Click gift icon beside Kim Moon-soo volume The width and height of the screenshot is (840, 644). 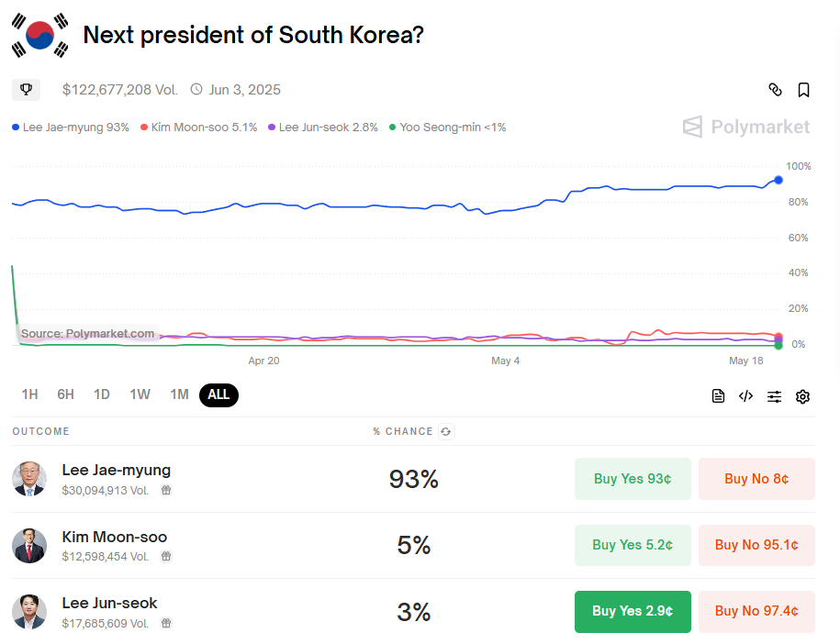(x=166, y=557)
